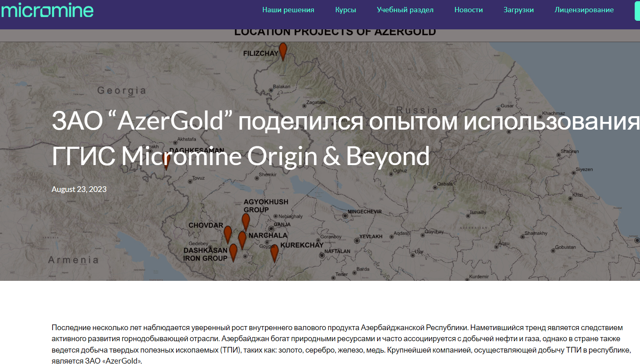Open the Учебный раздел section

(x=405, y=10)
